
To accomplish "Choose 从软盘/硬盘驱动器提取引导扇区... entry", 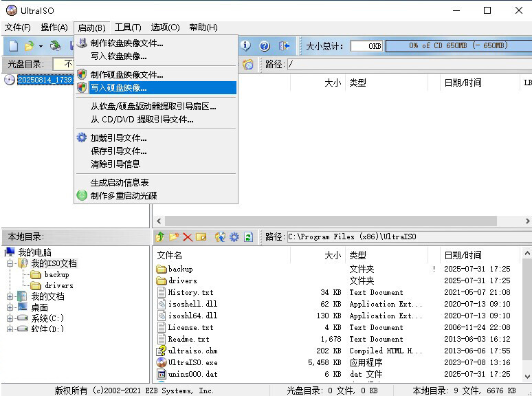I will click(156, 107).
